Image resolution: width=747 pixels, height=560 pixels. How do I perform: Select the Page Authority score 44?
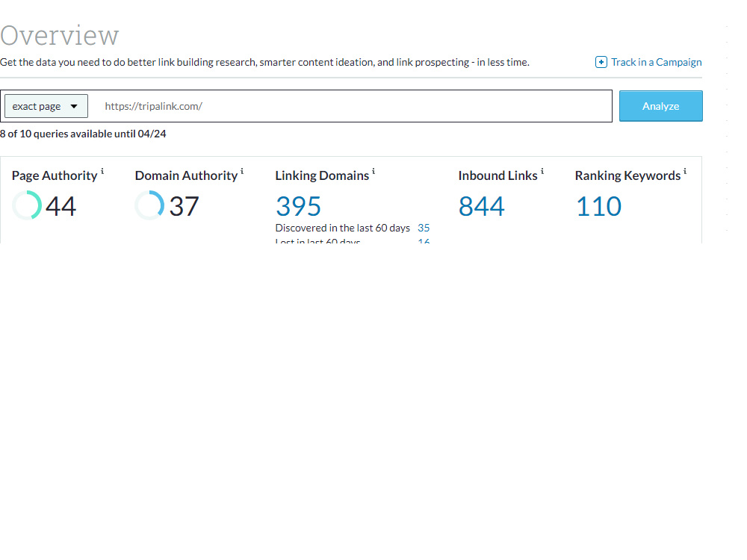coord(61,206)
